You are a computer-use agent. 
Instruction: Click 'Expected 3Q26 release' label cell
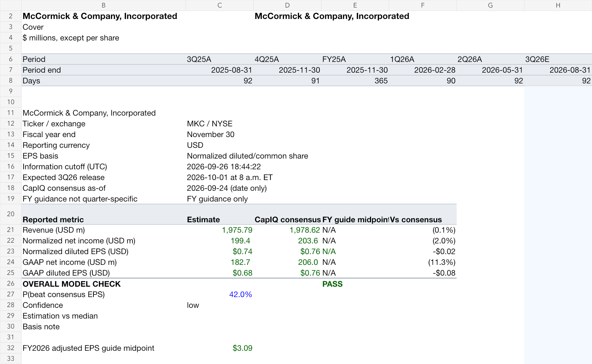(104, 177)
